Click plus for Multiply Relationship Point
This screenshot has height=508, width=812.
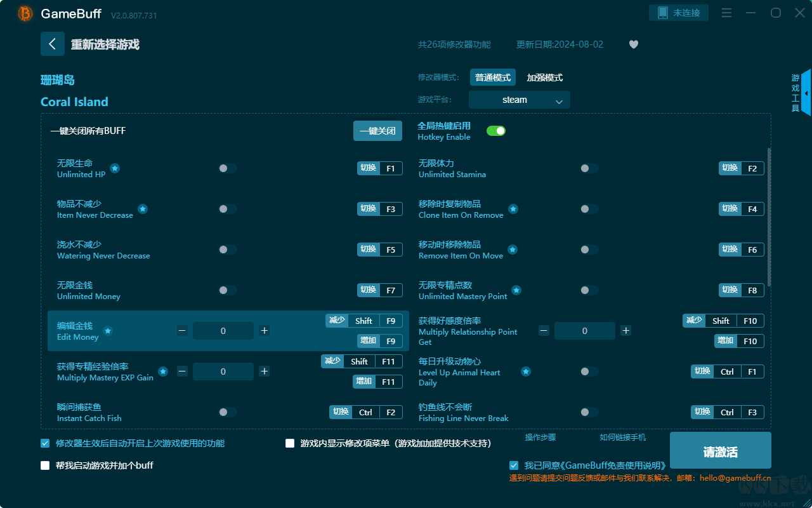point(626,331)
